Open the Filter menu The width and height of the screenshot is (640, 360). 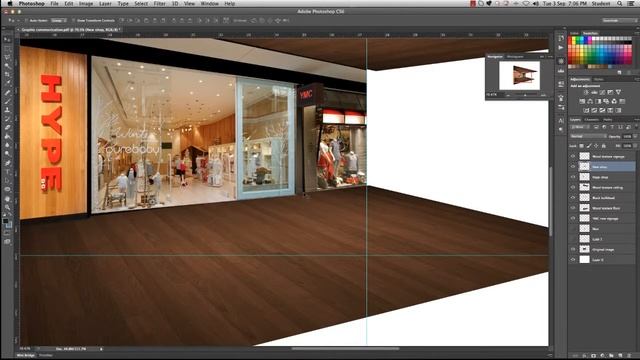pos(160,4)
